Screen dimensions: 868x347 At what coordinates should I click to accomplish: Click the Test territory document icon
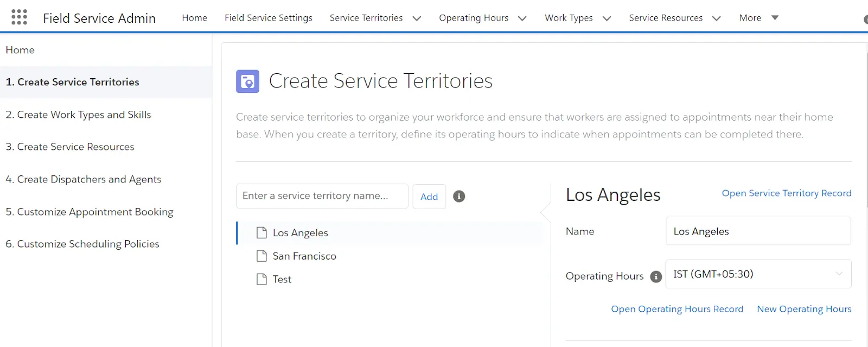point(261,280)
